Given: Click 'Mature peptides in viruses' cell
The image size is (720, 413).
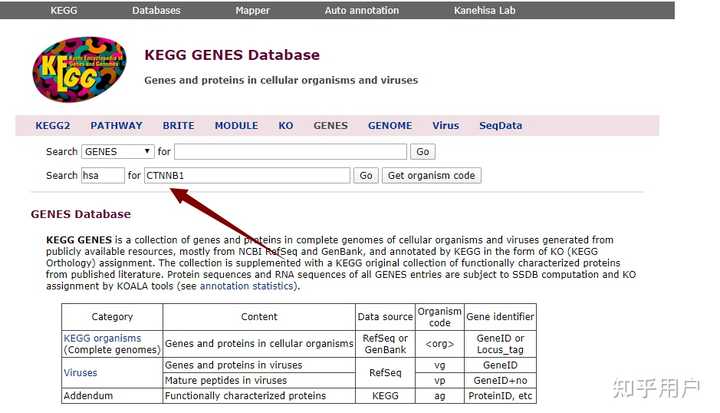Looking at the screenshot, I should click(x=259, y=380).
